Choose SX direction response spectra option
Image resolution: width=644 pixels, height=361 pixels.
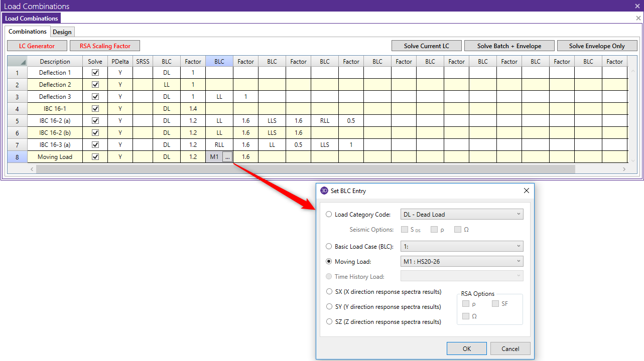(329, 292)
